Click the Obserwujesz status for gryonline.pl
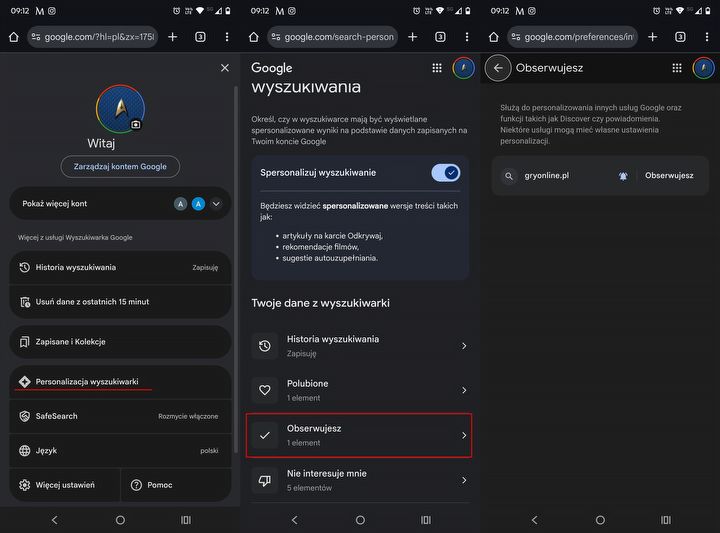 [669, 175]
